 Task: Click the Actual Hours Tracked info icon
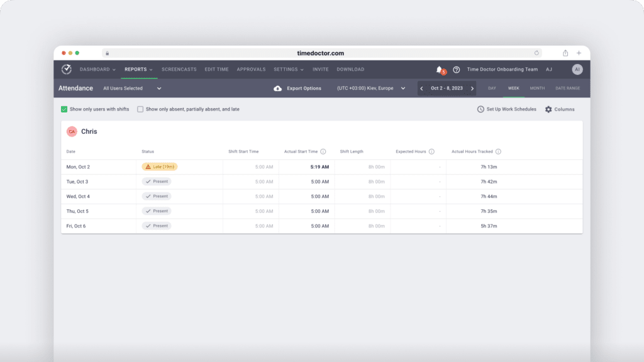tap(498, 151)
